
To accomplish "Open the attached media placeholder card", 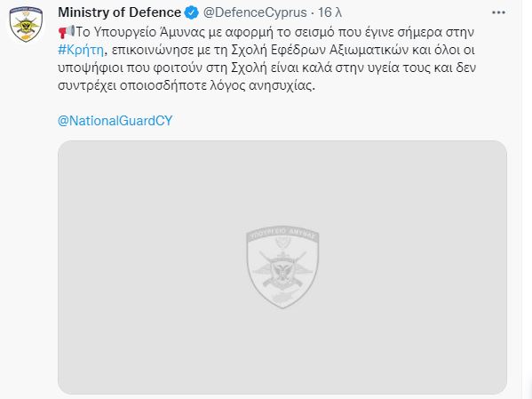I will (x=282, y=267).
